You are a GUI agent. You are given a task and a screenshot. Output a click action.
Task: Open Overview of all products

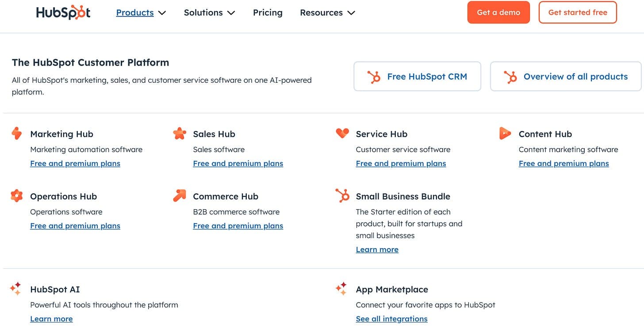point(566,77)
